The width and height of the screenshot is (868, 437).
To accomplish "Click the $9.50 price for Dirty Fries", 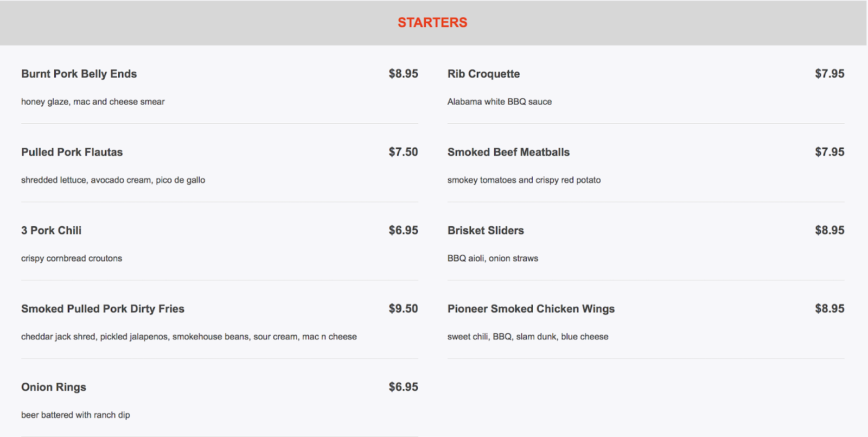I will (403, 308).
